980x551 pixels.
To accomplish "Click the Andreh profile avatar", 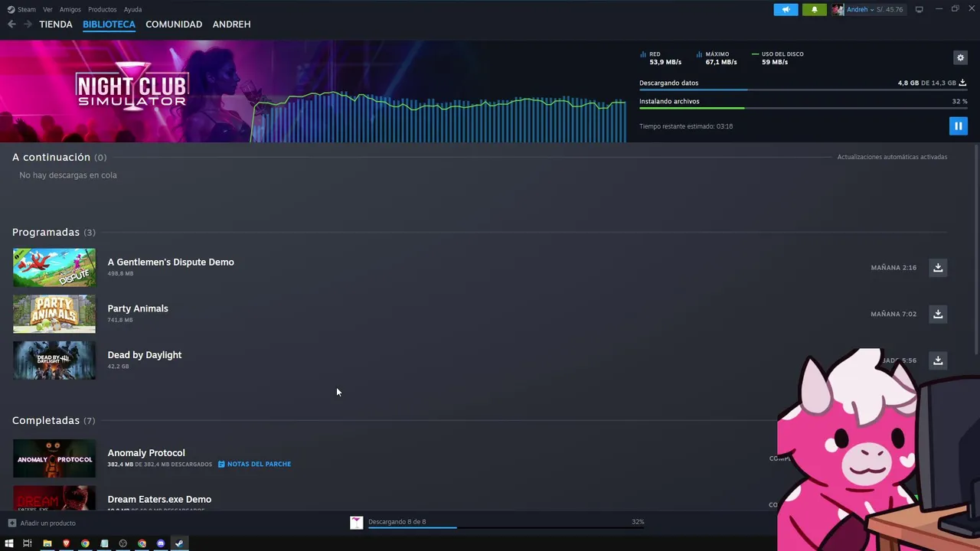I will 838,9.
